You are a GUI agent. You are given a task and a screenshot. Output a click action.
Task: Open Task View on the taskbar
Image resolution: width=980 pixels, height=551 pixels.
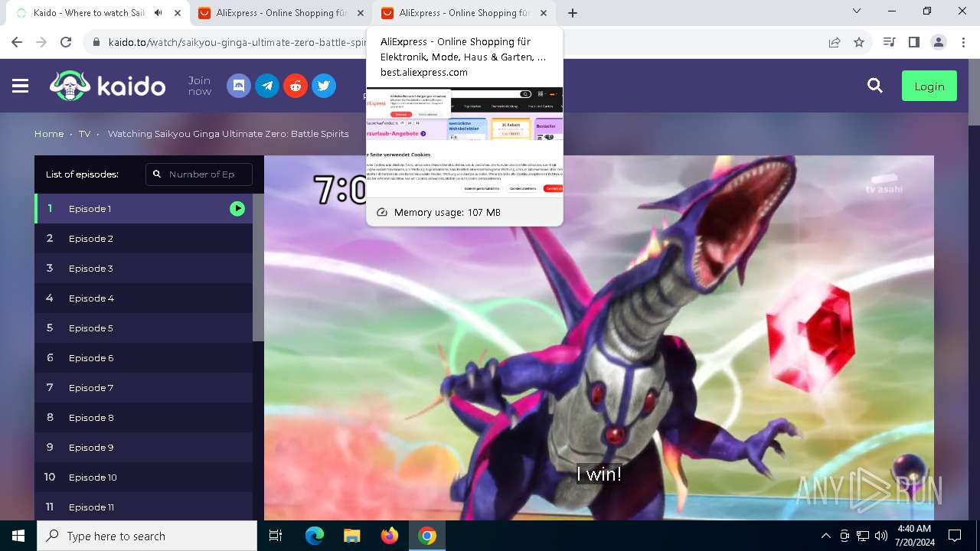click(x=276, y=536)
